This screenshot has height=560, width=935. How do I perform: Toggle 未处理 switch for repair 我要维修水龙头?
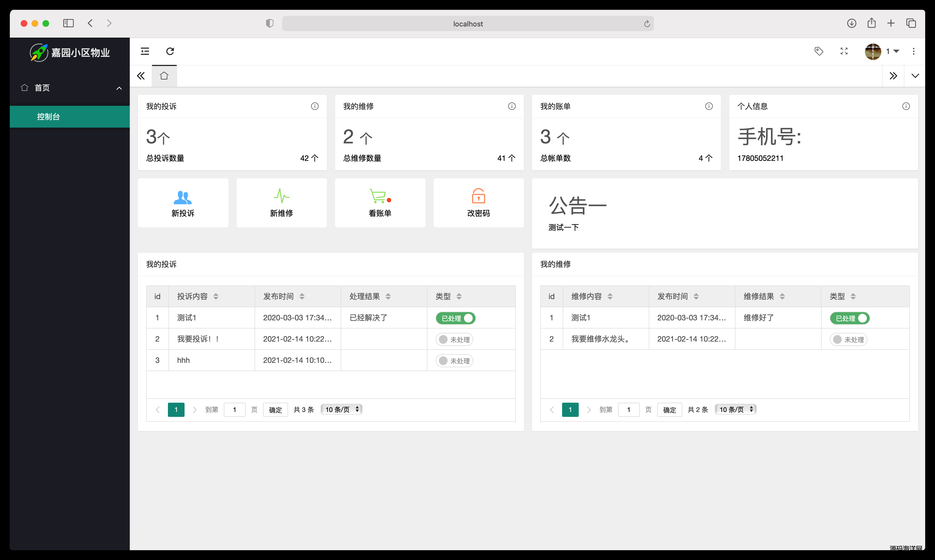tap(849, 340)
